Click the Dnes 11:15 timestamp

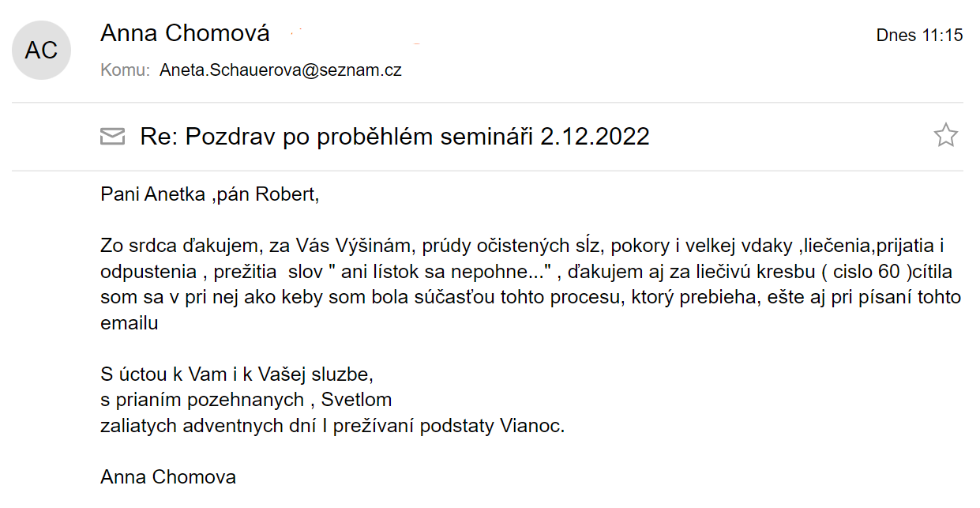coord(919,35)
